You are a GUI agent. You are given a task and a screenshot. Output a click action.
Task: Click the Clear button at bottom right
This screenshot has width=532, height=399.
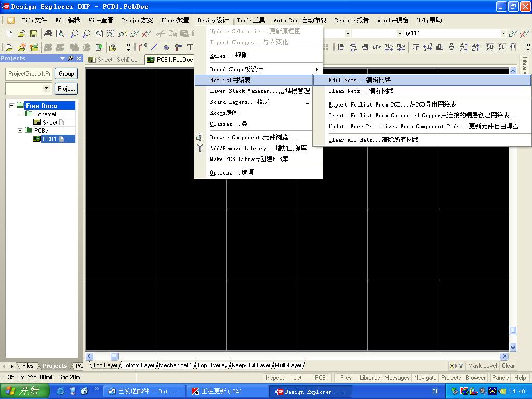click(508, 366)
